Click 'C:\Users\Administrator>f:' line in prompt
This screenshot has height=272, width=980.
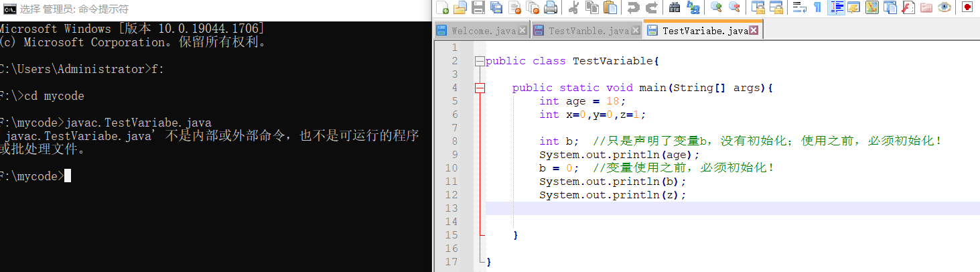[82, 70]
